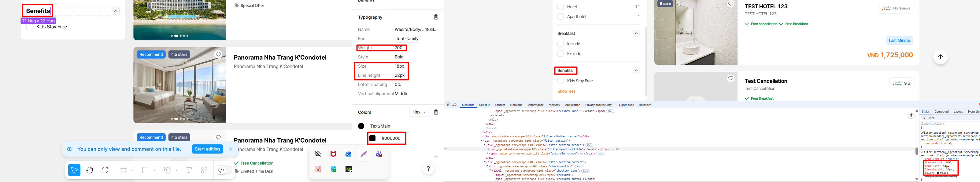Copy Colors section with clipboard icon
This screenshot has height=182, width=980.
[x=436, y=112]
